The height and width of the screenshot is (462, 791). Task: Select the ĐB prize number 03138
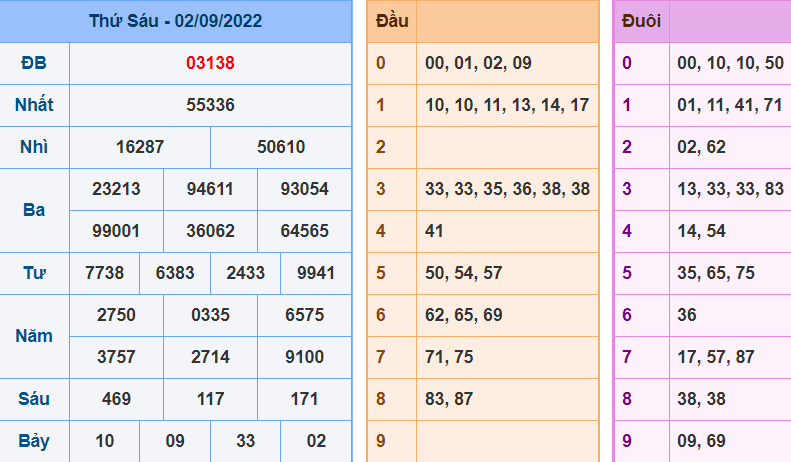pyautogui.click(x=210, y=63)
